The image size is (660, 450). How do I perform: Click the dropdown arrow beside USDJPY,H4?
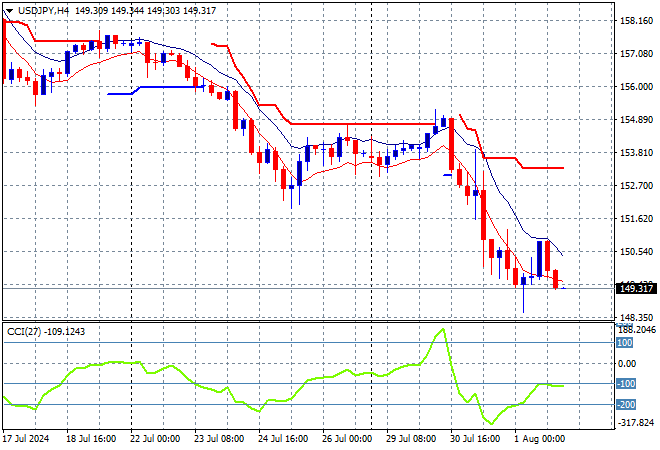[x=9, y=10]
